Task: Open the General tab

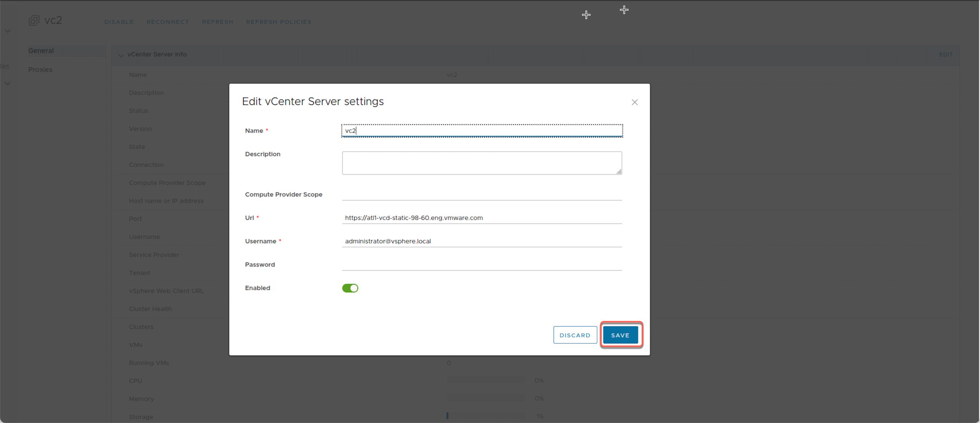Action: click(x=41, y=51)
